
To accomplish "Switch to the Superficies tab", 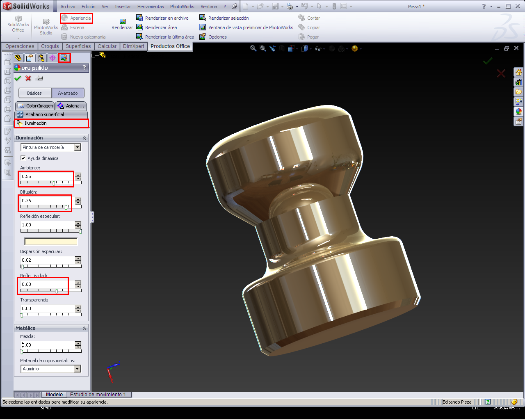I will (78, 46).
